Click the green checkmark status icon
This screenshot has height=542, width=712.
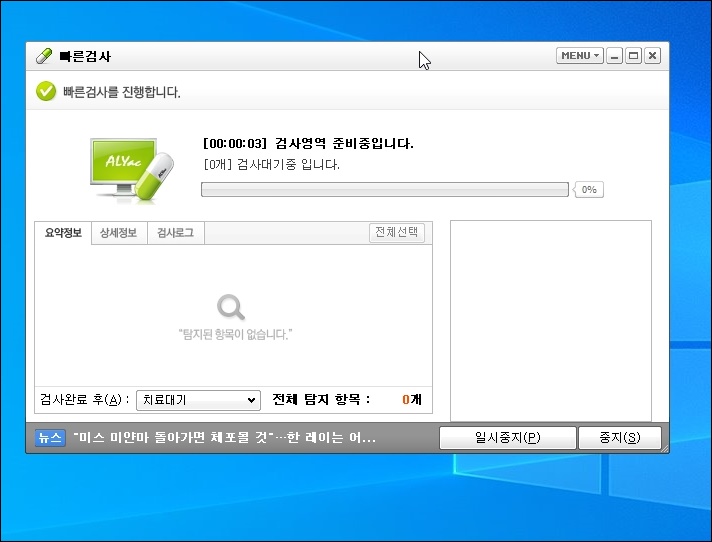pos(46,91)
